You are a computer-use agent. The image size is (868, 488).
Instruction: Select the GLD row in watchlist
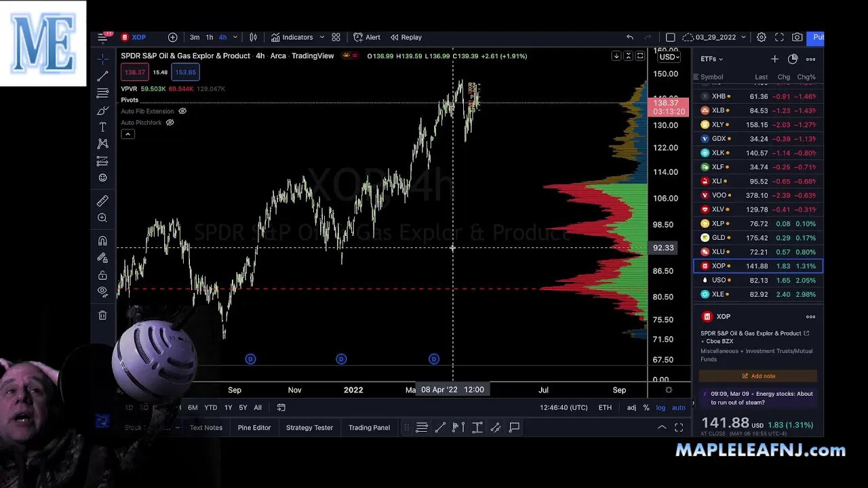point(758,238)
